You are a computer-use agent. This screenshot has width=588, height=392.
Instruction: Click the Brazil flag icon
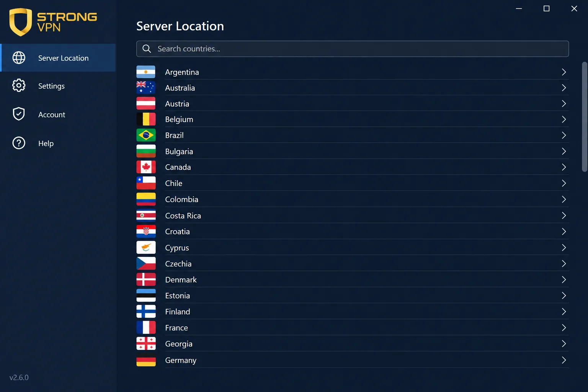(x=146, y=135)
